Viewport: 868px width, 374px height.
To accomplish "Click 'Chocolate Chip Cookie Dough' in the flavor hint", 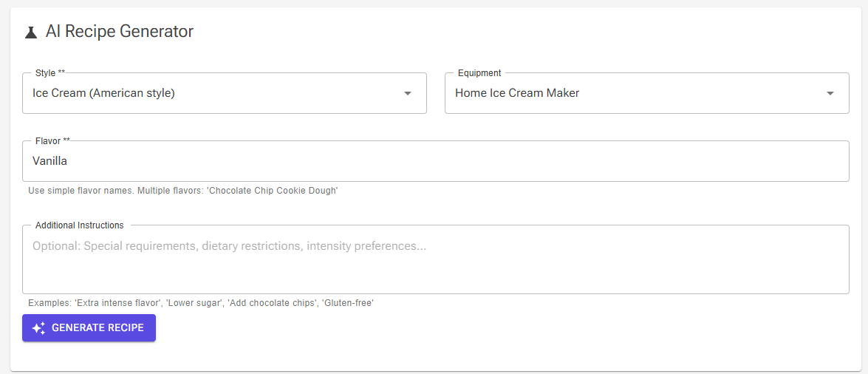I will 273,191.
